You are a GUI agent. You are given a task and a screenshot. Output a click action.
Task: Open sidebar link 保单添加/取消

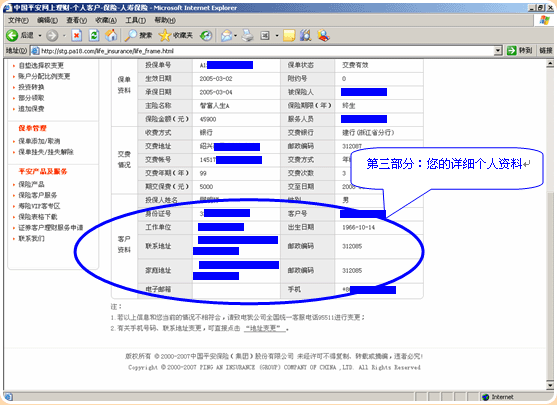coord(39,141)
